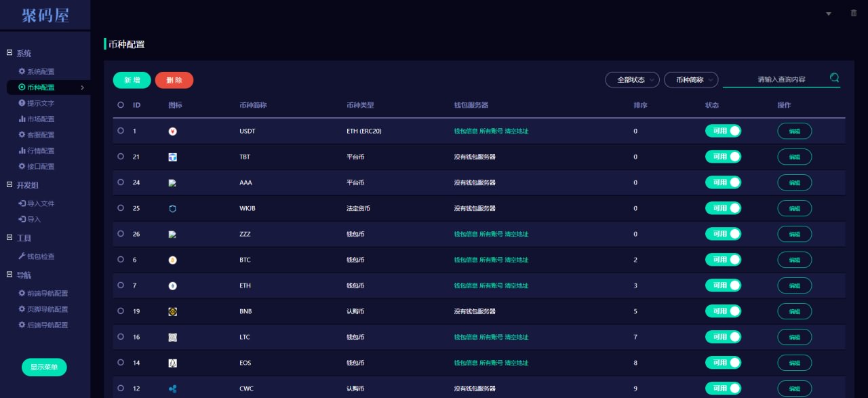868x398 pixels.
Task: Disable the status switch for WKJB
Action: pos(723,208)
